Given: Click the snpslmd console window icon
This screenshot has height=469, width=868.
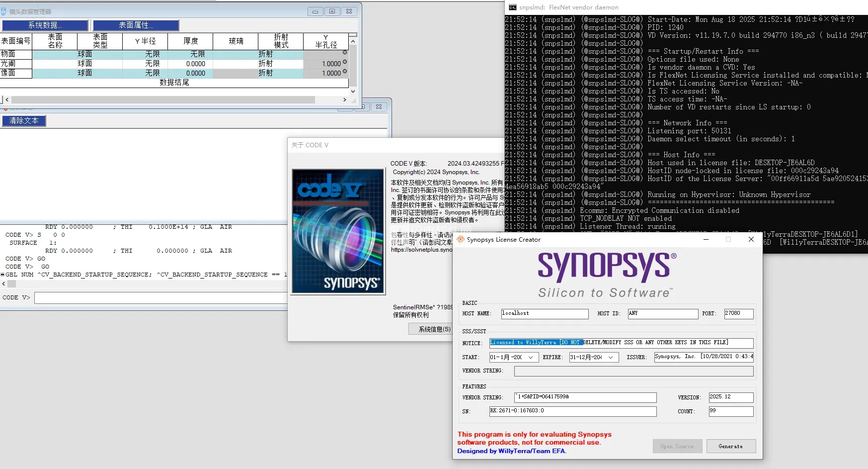Looking at the screenshot, I should 512,7.
